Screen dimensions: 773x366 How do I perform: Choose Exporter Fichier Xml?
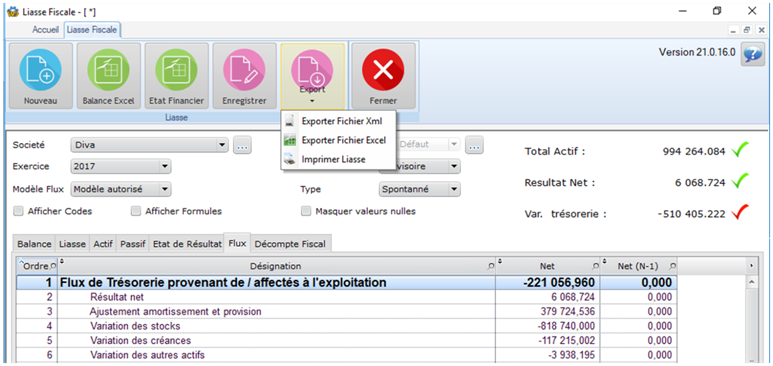pos(338,121)
